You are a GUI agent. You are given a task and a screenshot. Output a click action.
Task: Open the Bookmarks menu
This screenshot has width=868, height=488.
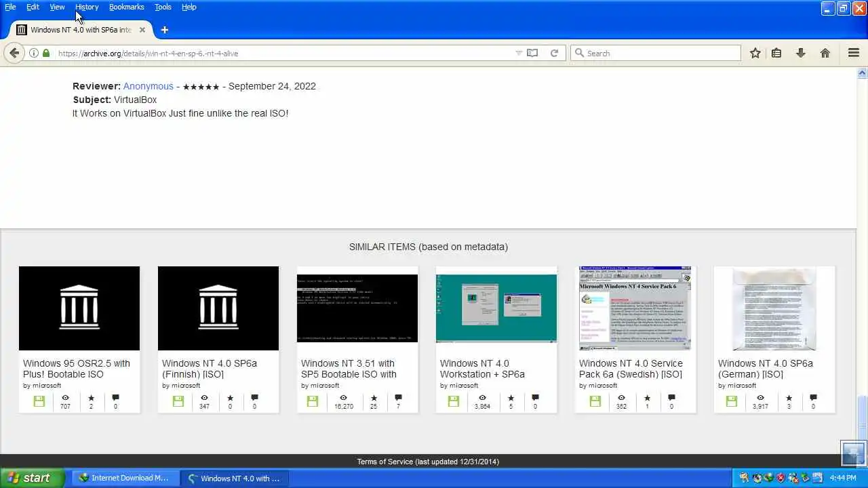tap(126, 7)
